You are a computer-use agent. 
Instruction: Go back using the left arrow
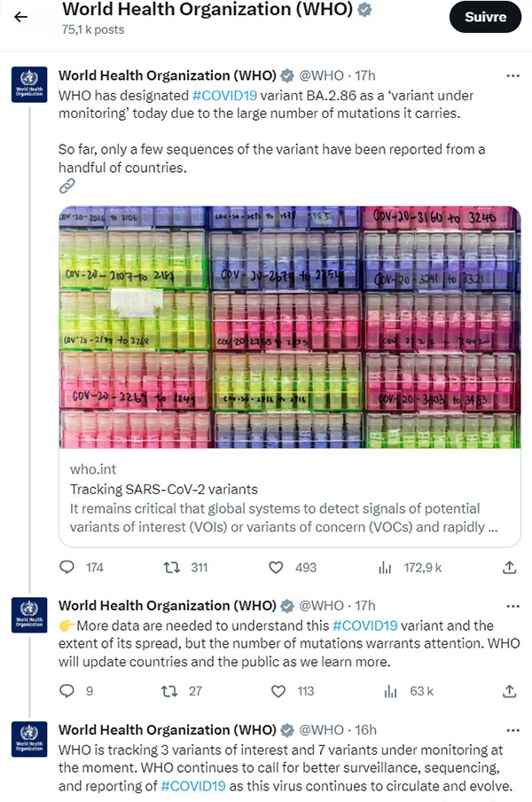coord(20,17)
